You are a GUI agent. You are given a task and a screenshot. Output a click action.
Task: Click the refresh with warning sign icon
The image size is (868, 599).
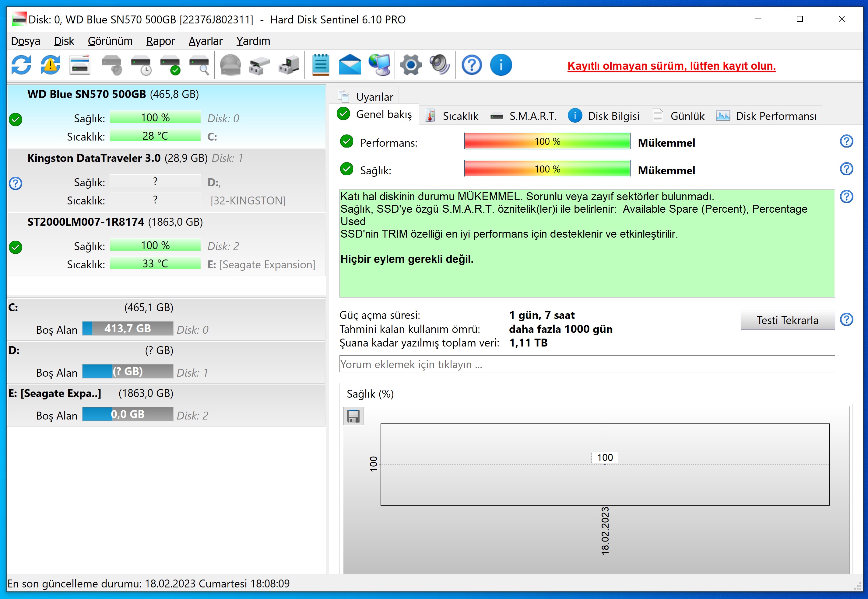tap(50, 65)
